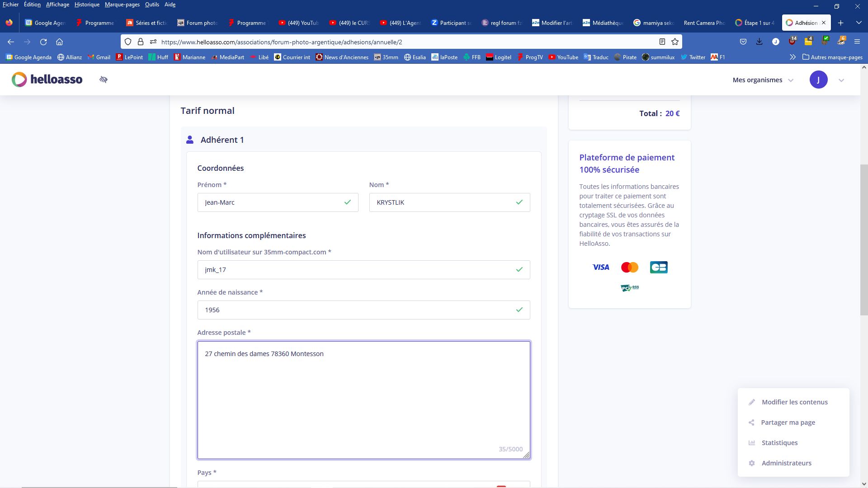
Task: Switch to the Étape 1 sur 4 tab
Action: pos(755,23)
